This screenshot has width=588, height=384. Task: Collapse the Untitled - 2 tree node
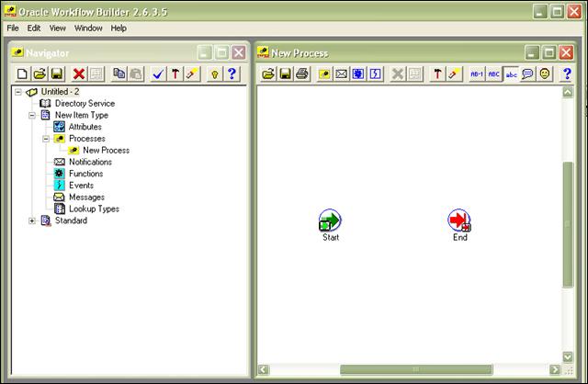18,92
